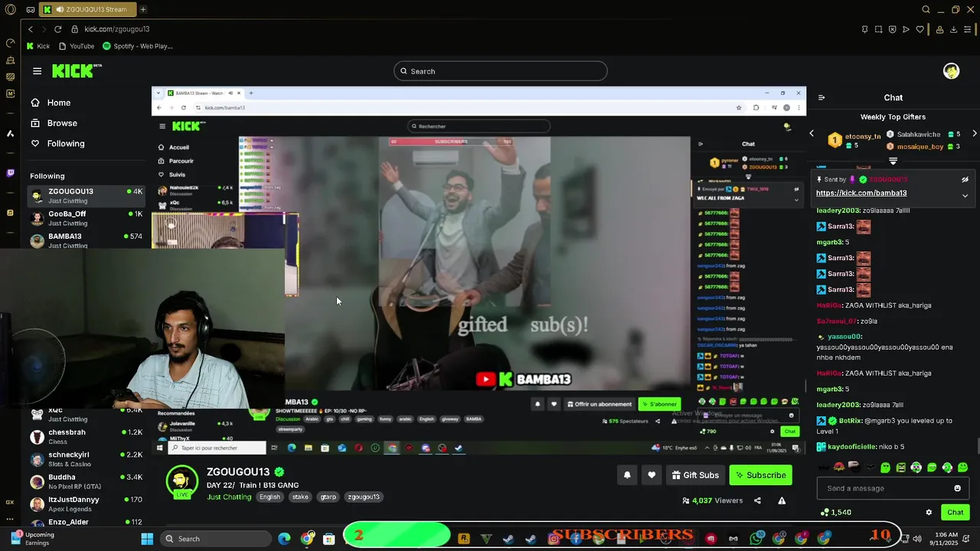Share the stream using share icon

(757, 500)
